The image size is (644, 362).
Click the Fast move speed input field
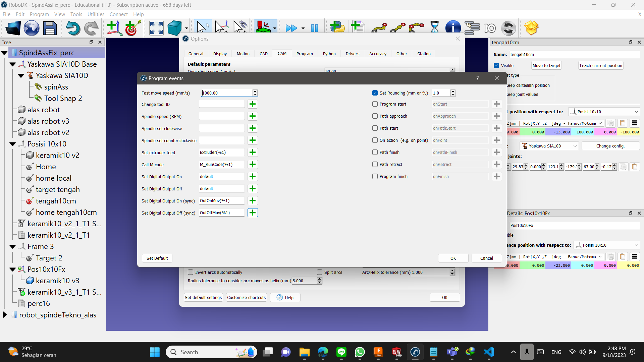(226, 93)
